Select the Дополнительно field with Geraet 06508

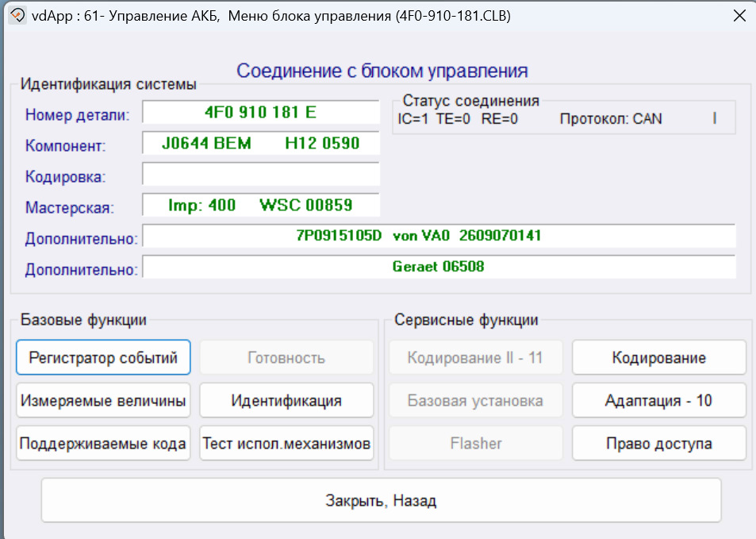click(x=439, y=267)
